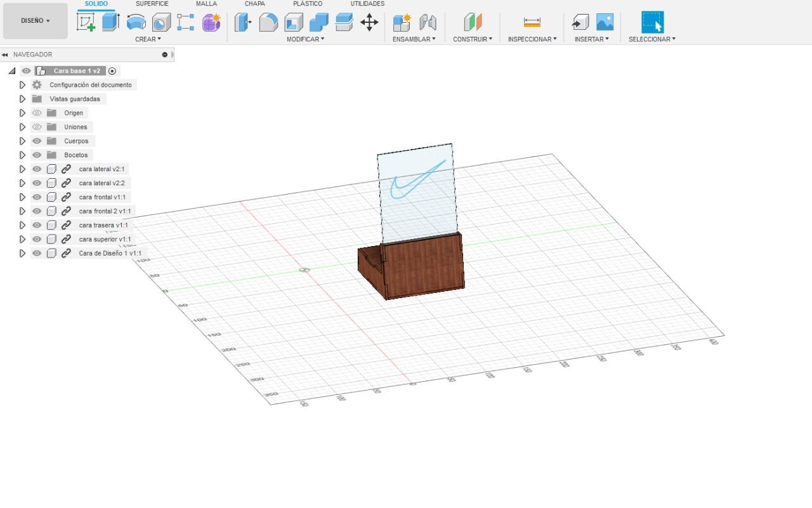Switch to the PLÁSTICO tab

(308, 4)
